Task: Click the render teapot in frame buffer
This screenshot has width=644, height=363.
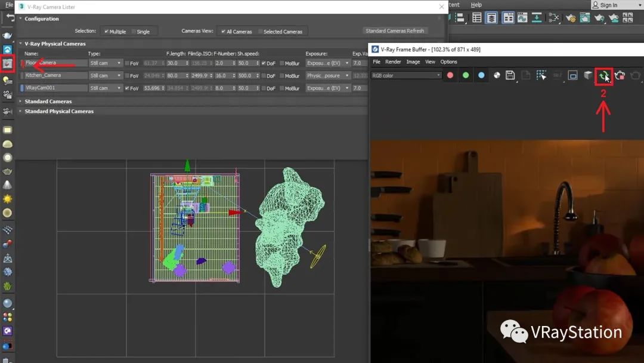Action: pos(620,76)
